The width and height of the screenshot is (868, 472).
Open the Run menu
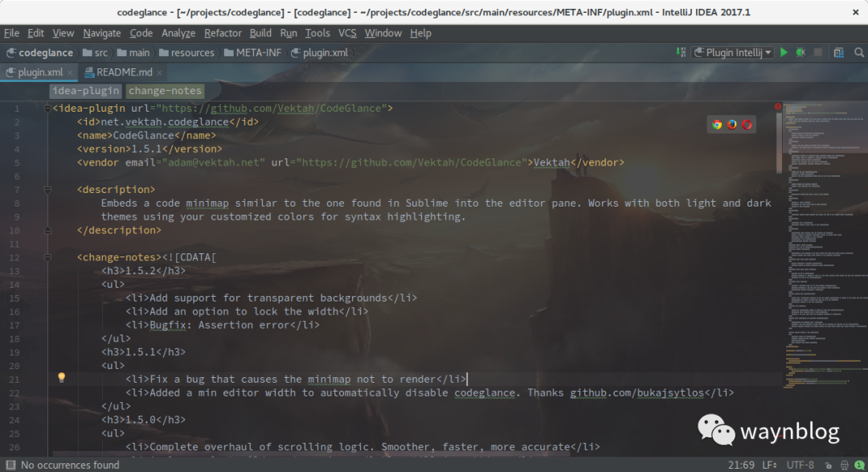(x=289, y=33)
